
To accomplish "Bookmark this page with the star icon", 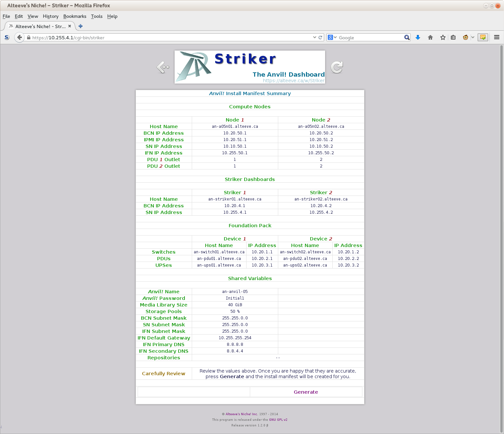I will 443,38.
